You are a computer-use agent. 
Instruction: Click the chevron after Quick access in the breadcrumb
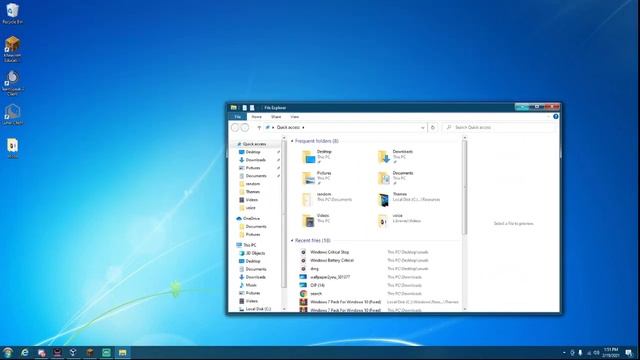point(303,128)
